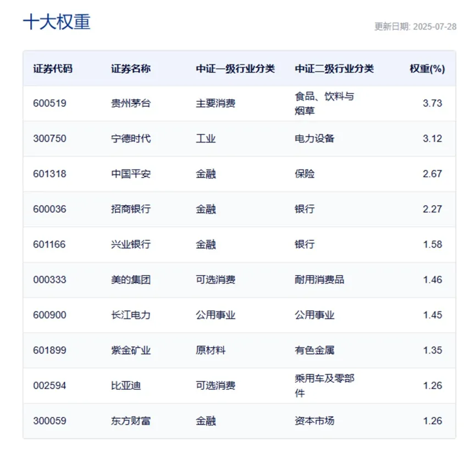This screenshot has width=476, height=451.
Task: Click 耐用消费品 cell
Action: [319, 279]
